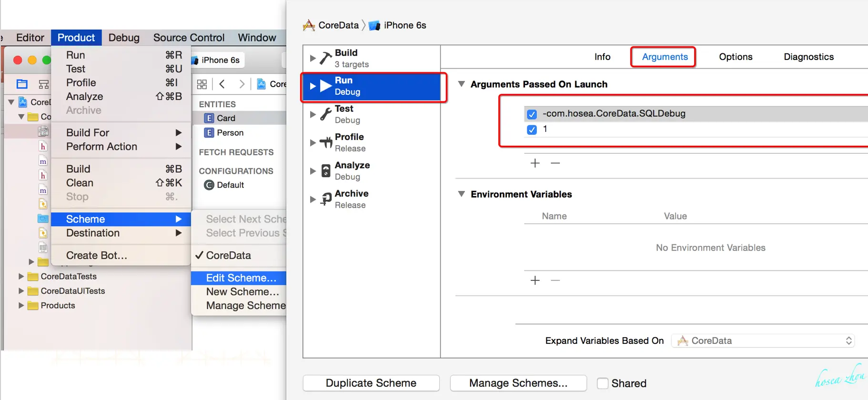Click the Card entity icon
This screenshot has width=868, height=400.
(x=209, y=118)
